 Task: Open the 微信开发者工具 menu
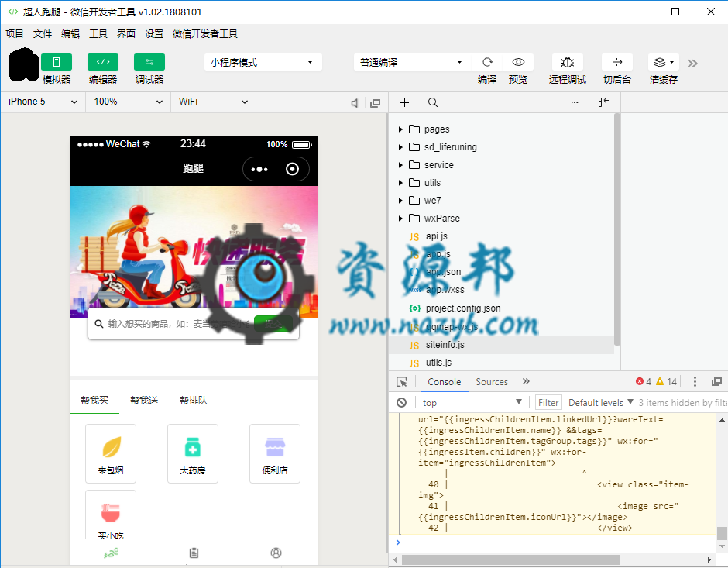(204, 33)
